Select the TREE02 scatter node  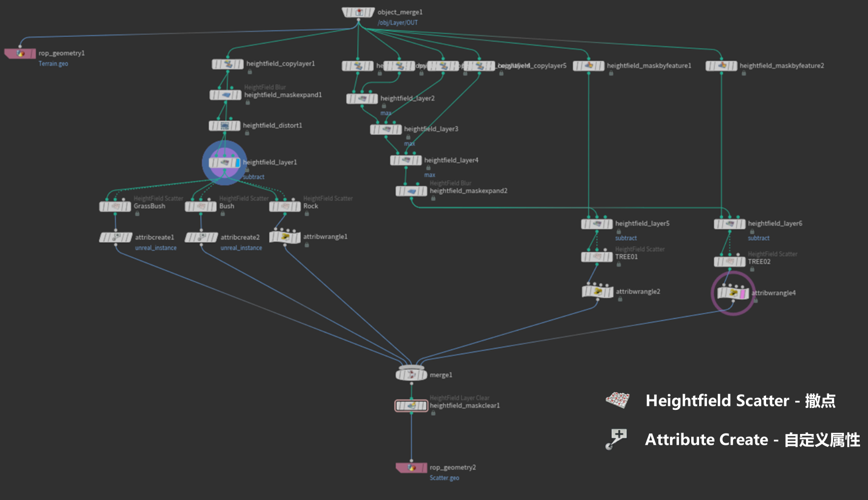click(730, 262)
